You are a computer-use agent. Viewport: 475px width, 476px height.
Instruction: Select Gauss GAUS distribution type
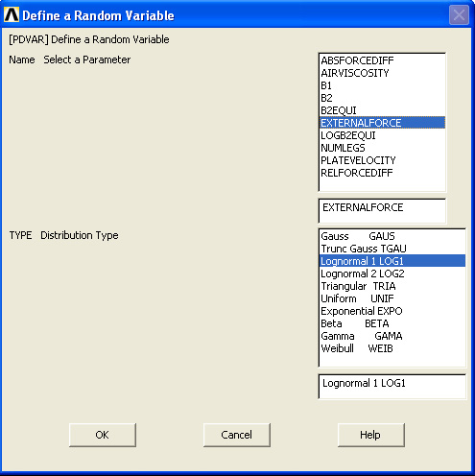[x=392, y=236]
